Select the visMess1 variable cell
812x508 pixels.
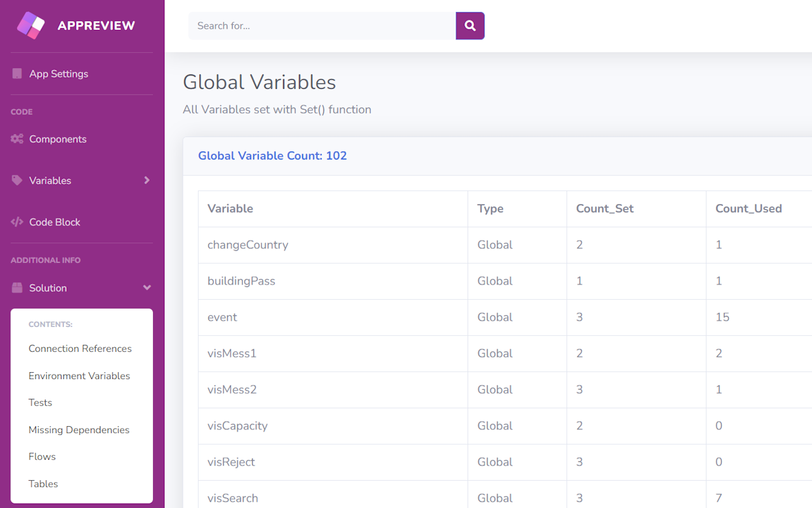[x=333, y=354]
